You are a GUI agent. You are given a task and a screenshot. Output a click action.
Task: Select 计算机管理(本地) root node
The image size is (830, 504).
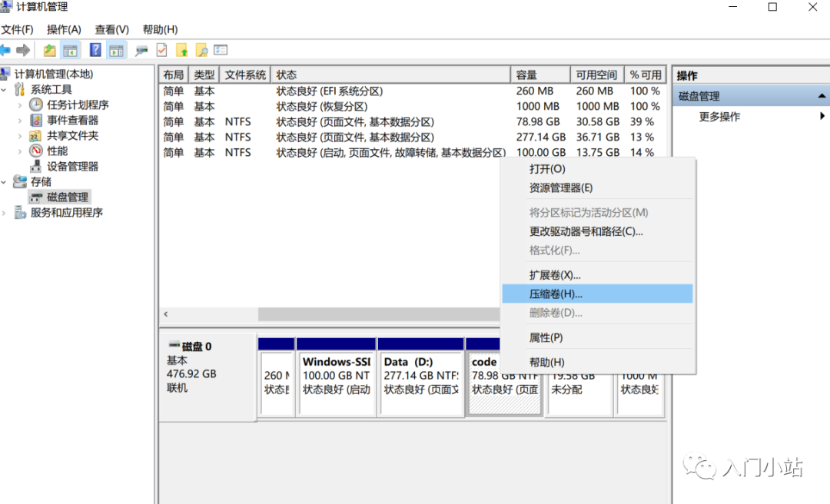(x=54, y=74)
